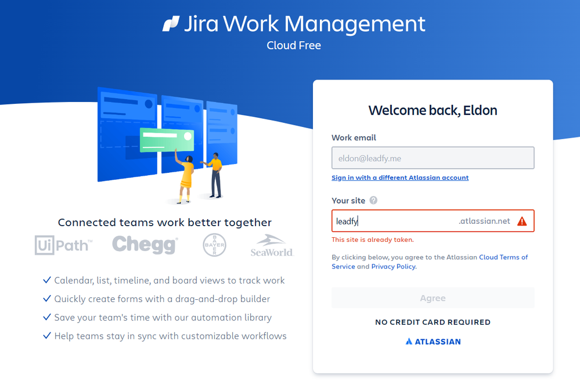Click the 'Cloud Free' subtitle
The width and height of the screenshot is (580, 392).
294,45
